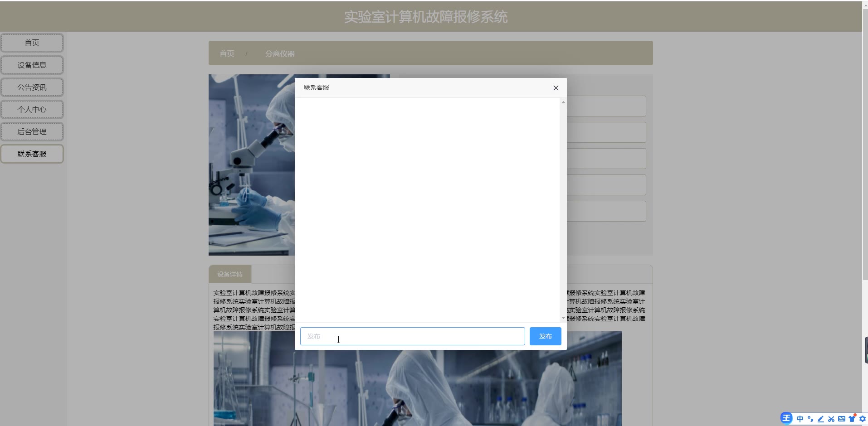Close the 联系客服 chat dialog
This screenshot has height=426, width=868.
pyautogui.click(x=556, y=88)
